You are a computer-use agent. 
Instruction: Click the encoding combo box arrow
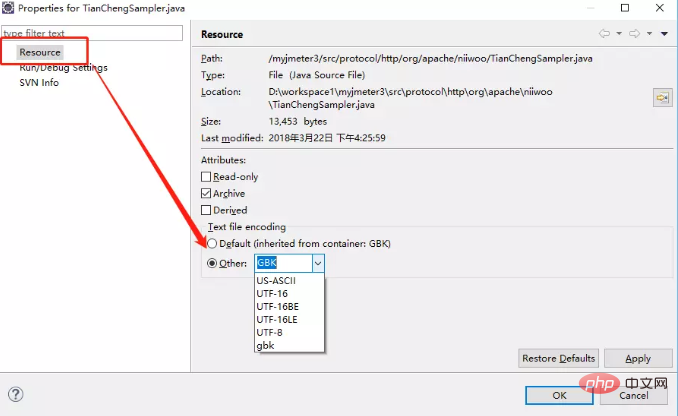click(318, 263)
